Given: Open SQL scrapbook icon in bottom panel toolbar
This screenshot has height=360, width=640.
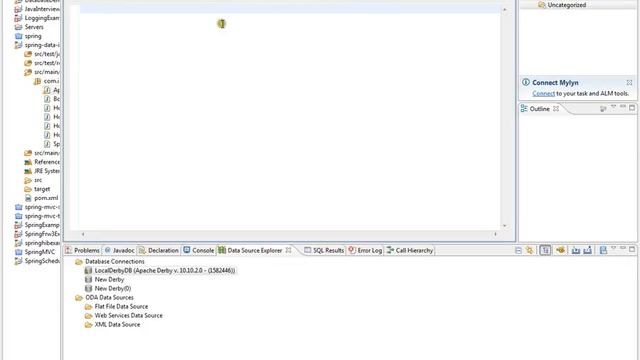Looking at the screenshot, I should [603, 250].
